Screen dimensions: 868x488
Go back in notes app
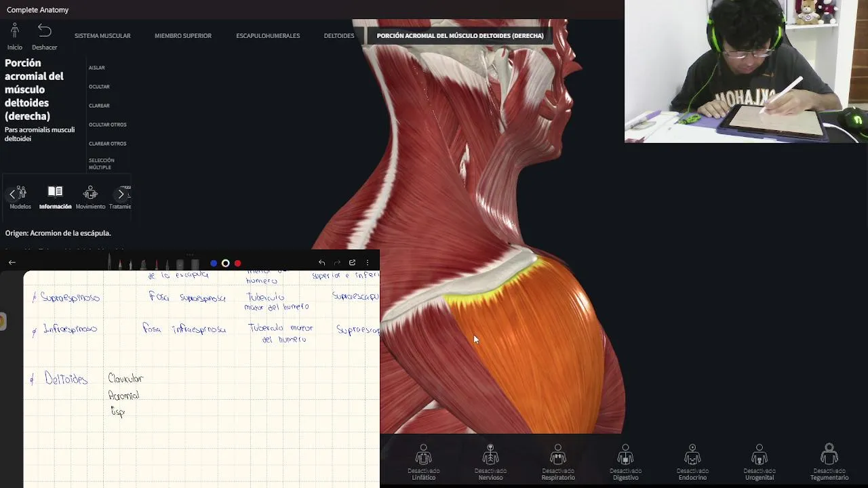pos(12,262)
